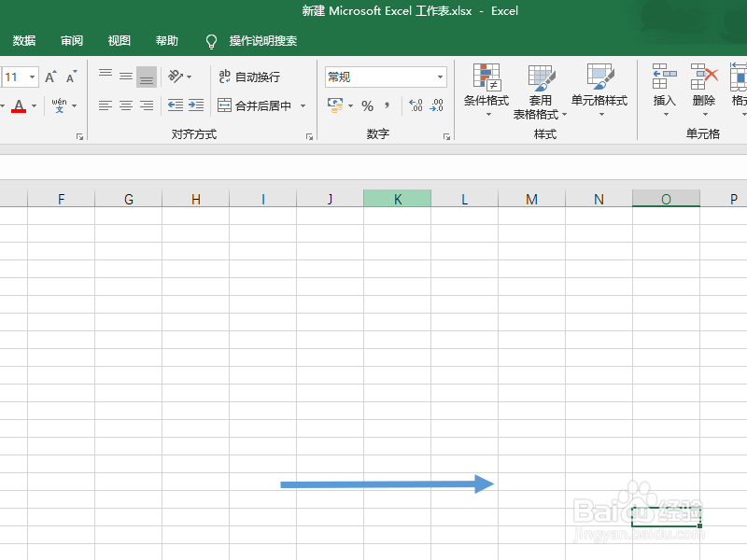Select column P header
The width and height of the screenshot is (747, 560).
[724, 199]
